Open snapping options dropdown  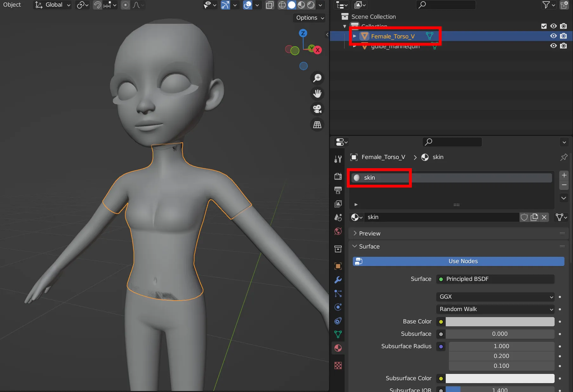pos(110,5)
